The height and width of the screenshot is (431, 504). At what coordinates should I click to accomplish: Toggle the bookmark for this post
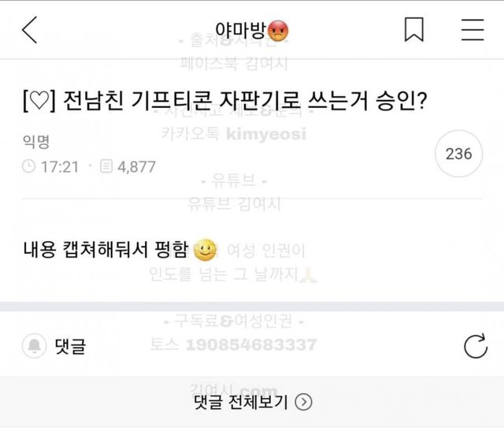[414, 29]
